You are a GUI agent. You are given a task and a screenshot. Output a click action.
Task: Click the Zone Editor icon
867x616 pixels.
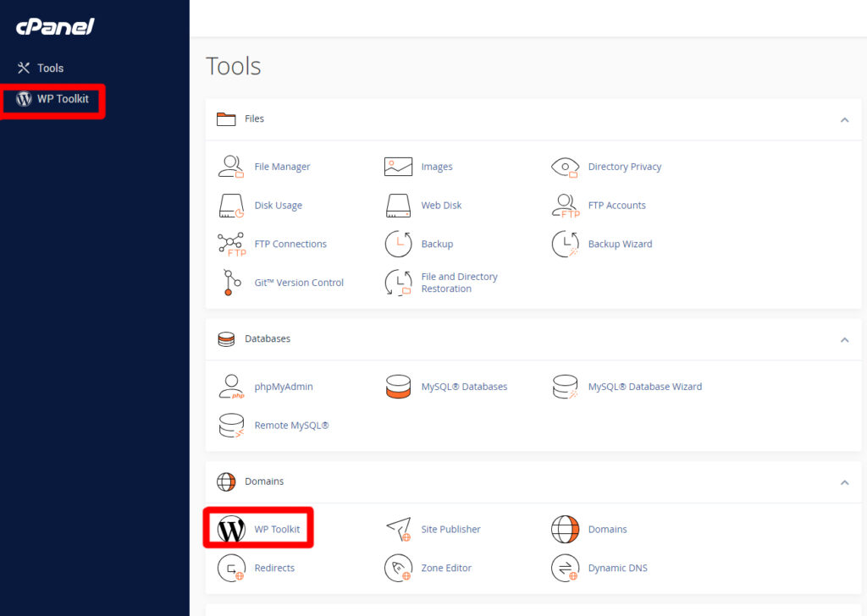click(398, 568)
